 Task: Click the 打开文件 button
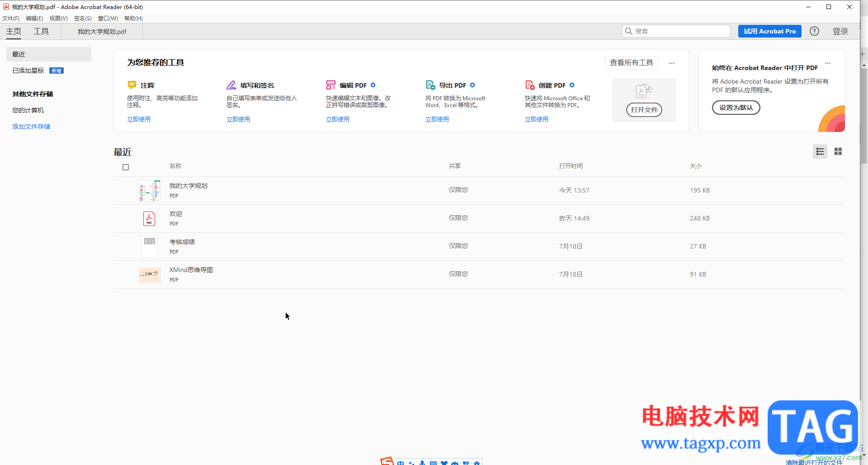(644, 110)
